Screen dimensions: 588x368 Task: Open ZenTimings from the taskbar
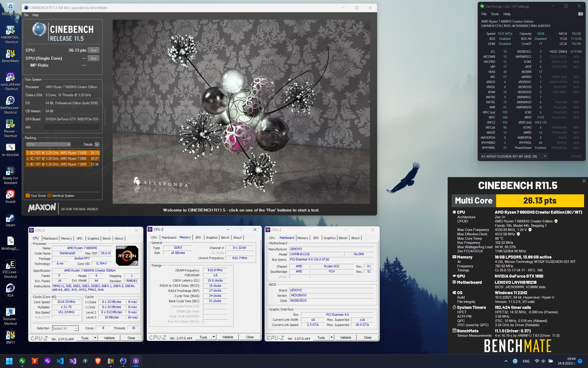pos(22,361)
